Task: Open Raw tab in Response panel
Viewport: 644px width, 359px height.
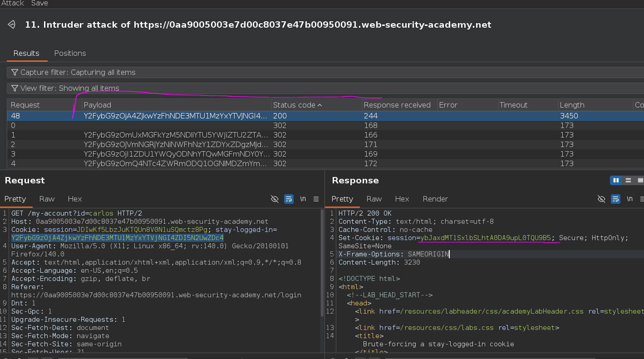Action: coord(374,199)
